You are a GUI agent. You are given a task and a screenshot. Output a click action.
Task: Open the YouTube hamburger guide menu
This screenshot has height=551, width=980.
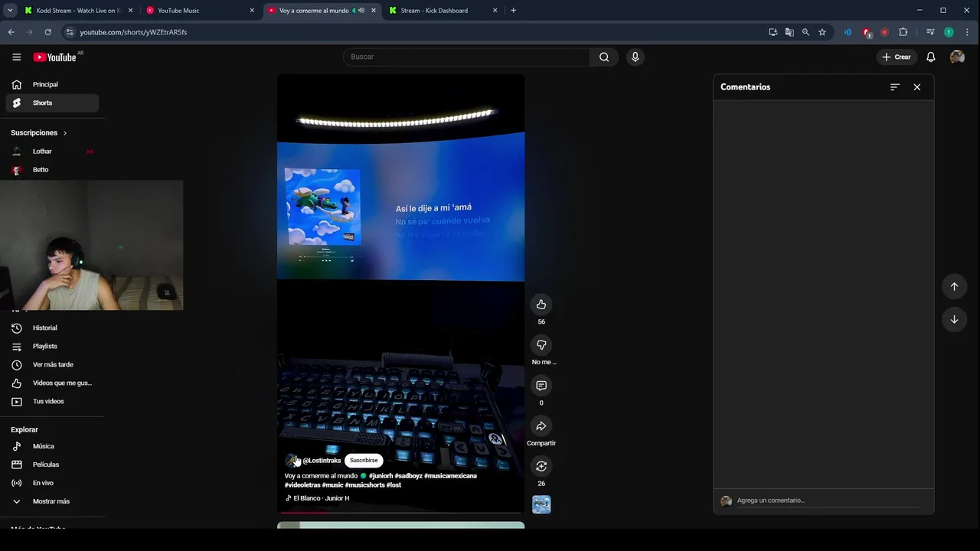[x=16, y=57]
